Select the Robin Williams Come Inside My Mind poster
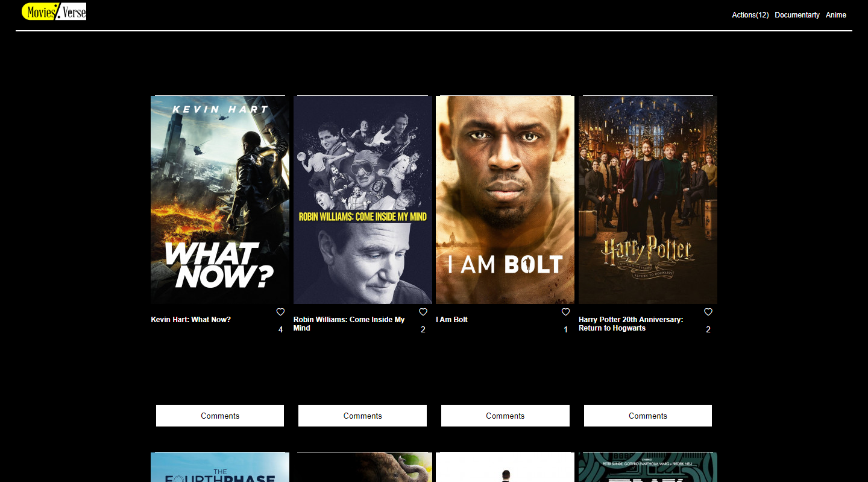 [x=363, y=200]
